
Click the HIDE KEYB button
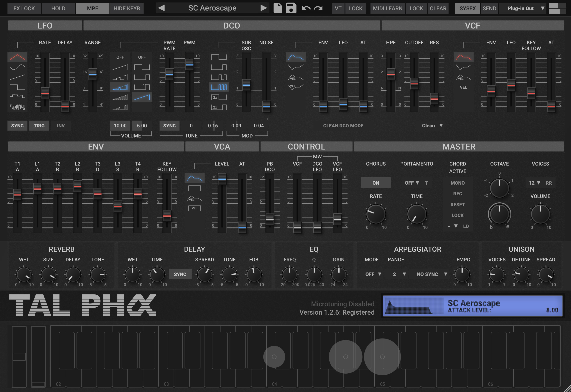[x=127, y=8]
